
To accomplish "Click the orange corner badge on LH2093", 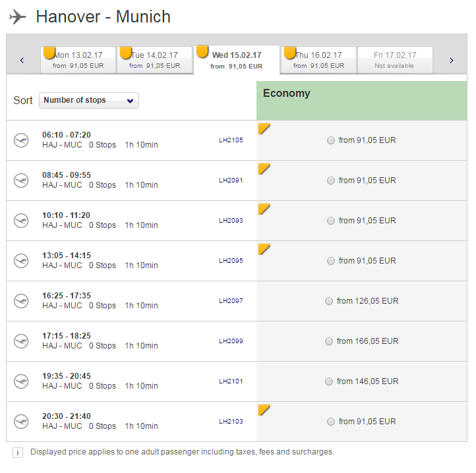I will point(264,209).
